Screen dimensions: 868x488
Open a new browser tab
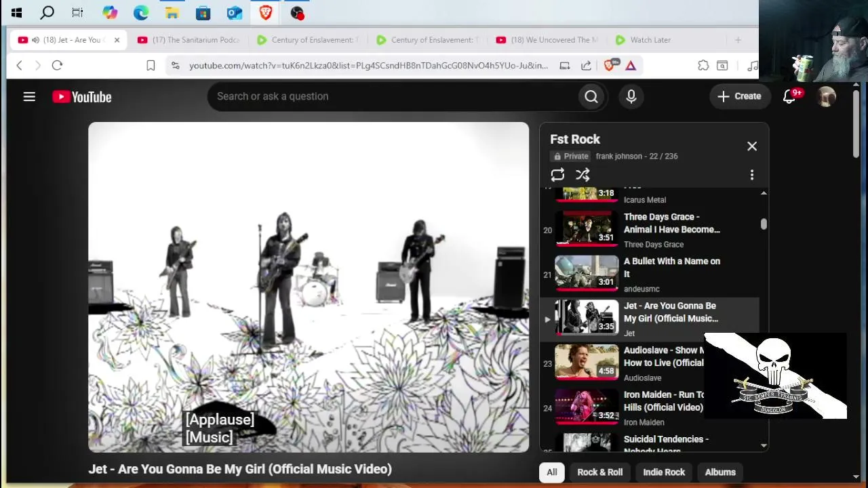(x=738, y=40)
